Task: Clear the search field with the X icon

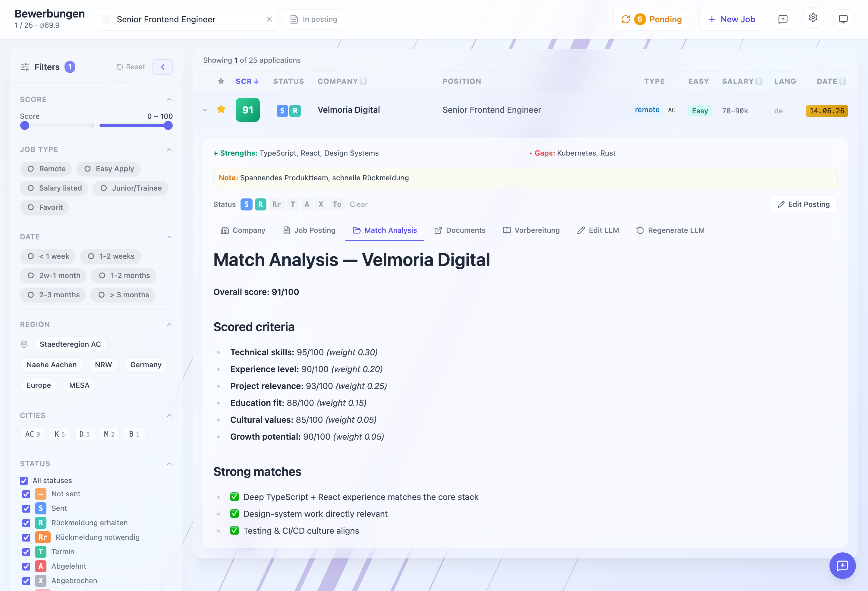Action: point(269,19)
